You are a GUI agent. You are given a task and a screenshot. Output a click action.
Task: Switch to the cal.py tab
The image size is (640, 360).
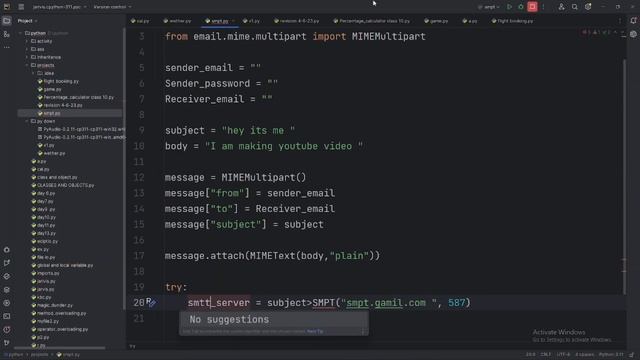click(140, 21)
